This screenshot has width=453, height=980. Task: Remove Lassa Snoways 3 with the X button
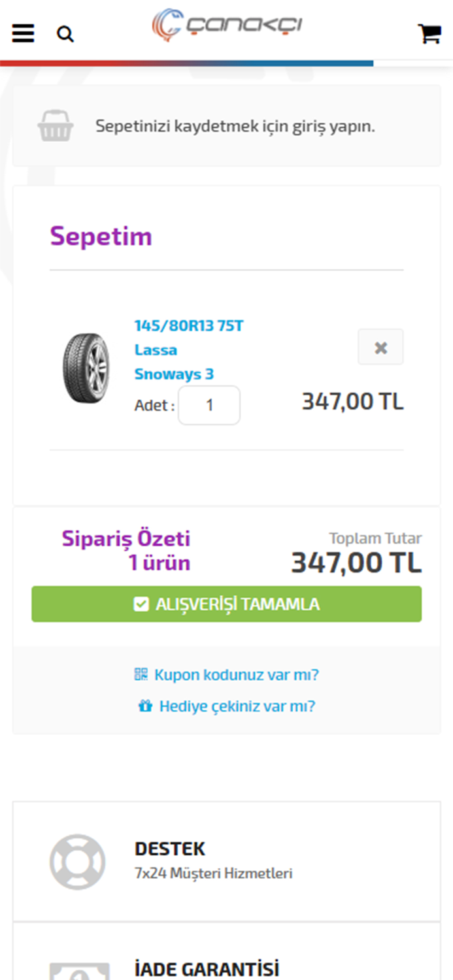click(380, 347)
